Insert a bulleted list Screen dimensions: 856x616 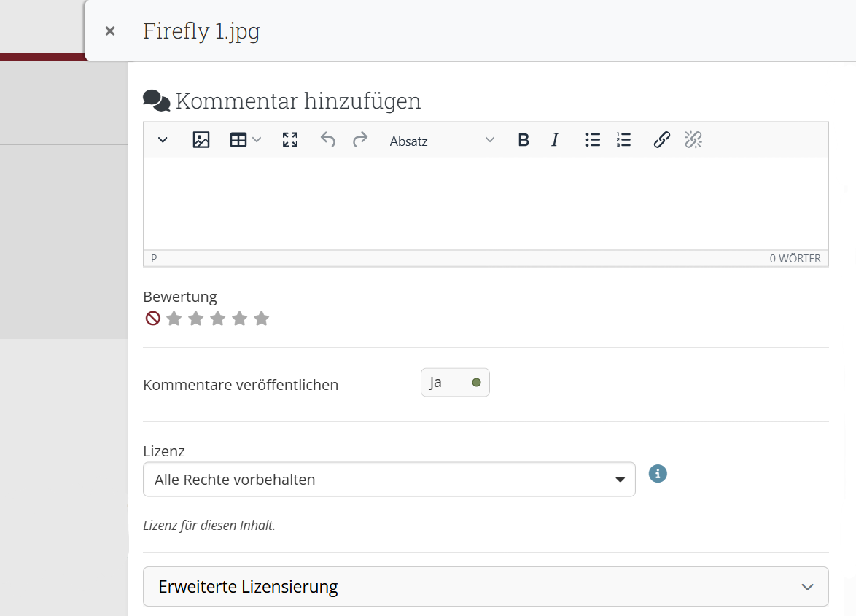(593, 140)
